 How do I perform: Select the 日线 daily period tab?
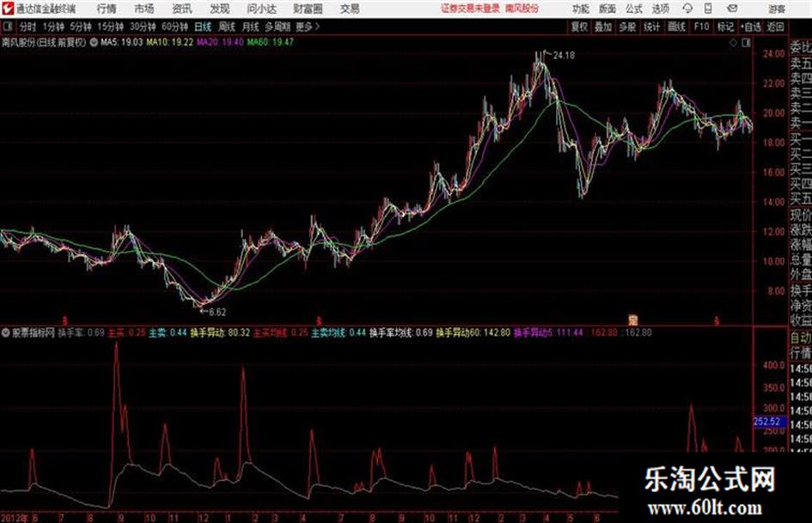coord(203,27)
